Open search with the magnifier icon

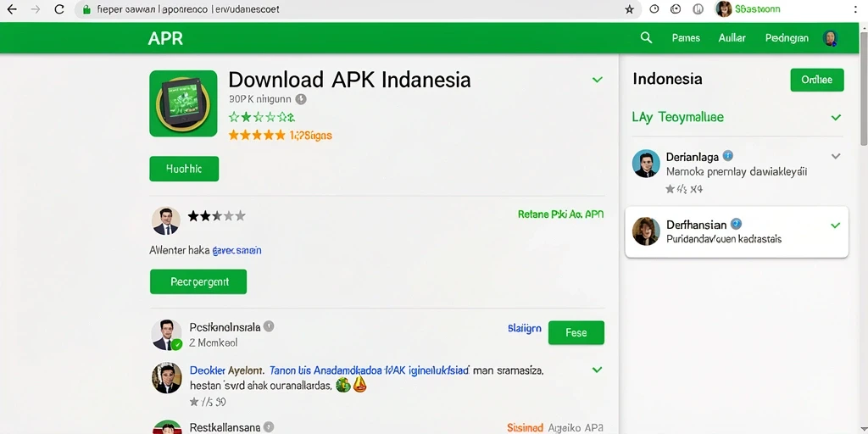[x=646, y=37]
